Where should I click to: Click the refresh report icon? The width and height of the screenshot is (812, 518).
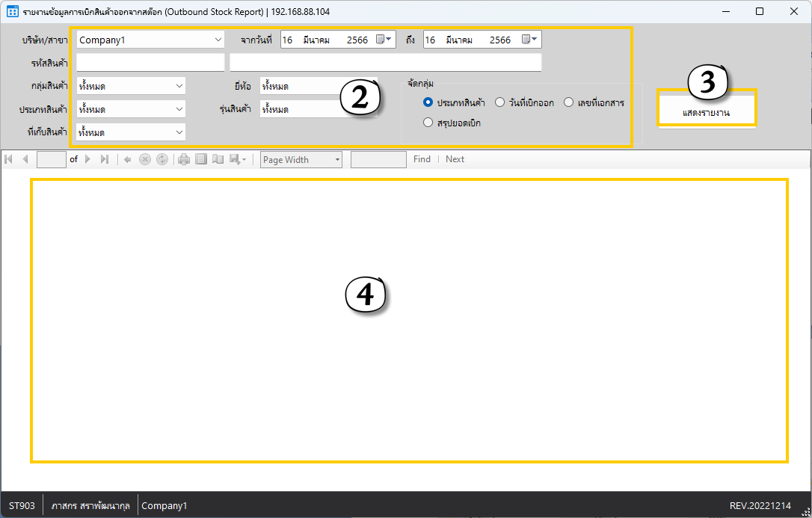[162, 159]
